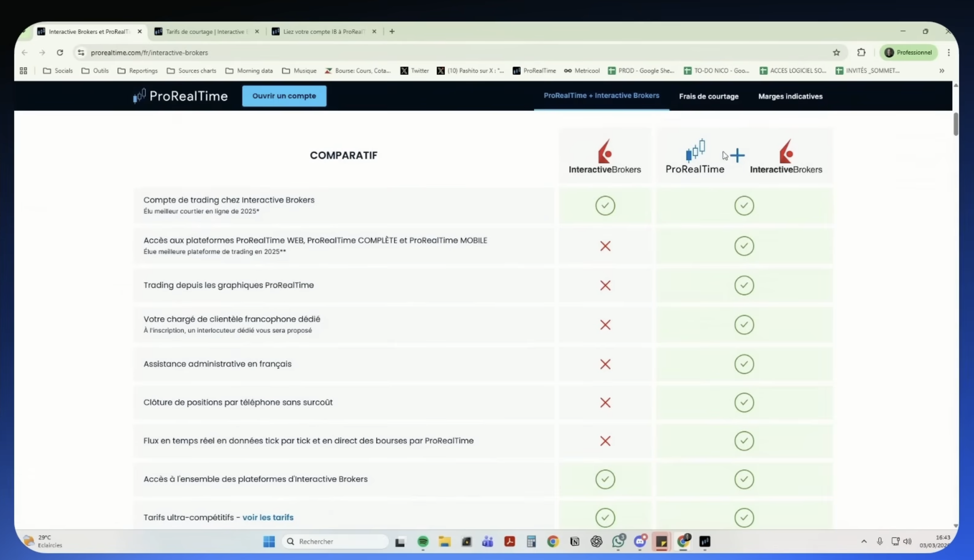The width and height of the screenshot is (974, 560).
Task: Click the taskbar Rechercher search box
Action: (x=335, y=541)
